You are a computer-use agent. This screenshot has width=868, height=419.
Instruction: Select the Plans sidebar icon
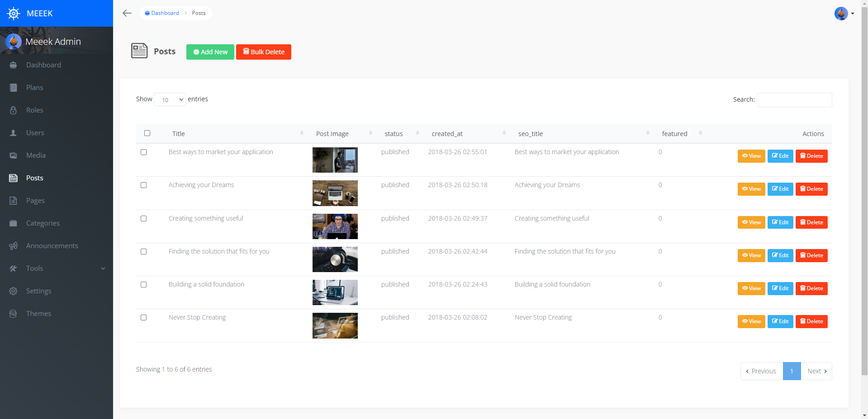coord(14,87)
